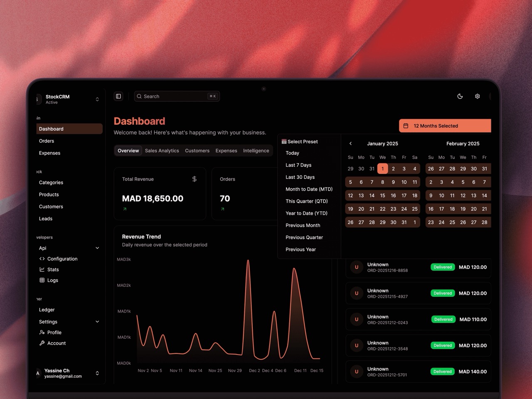Click the Account wrench icon

(x=42, y=343)
